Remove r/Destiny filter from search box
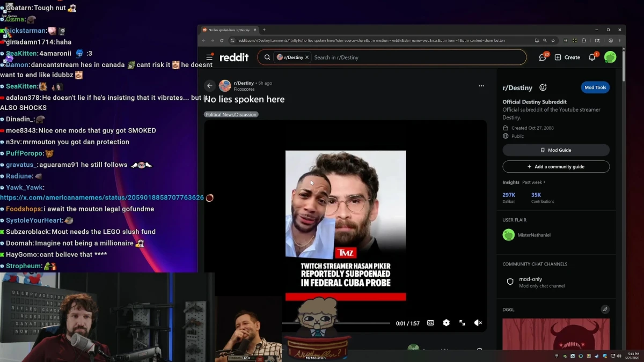This screenshot has height=362, width=644. (x=307, y=57)
